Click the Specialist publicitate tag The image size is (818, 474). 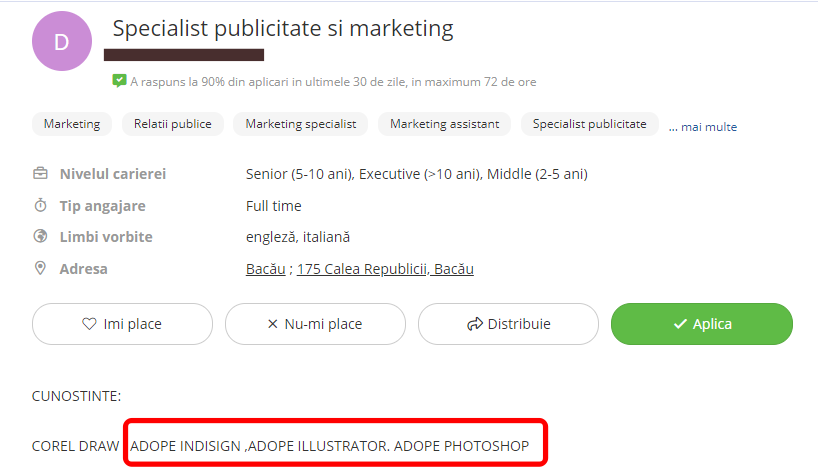[590, 124]
